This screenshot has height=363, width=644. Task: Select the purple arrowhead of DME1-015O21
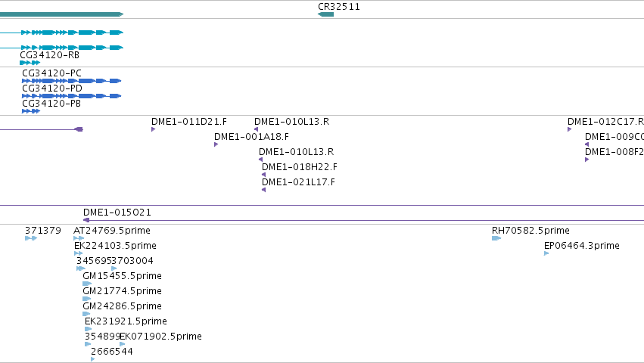pyautogui.click(x=86, y=220)
